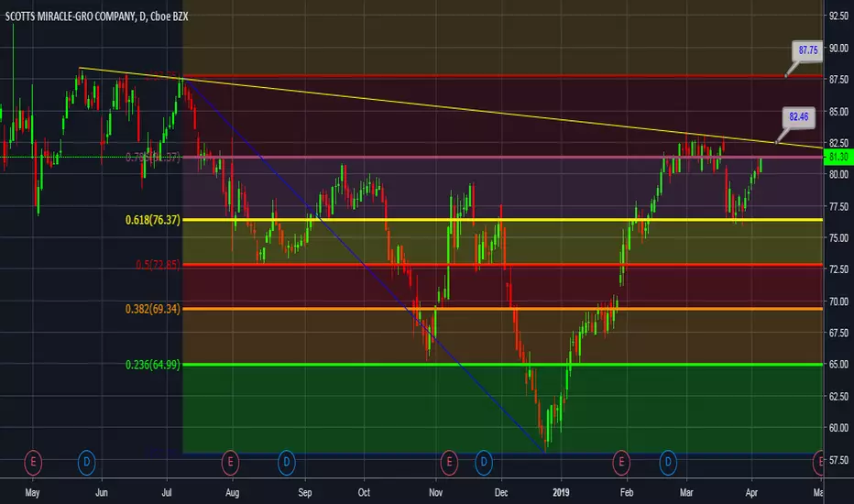Open the earnings marker above the May label

pyautogui.click(x=33, y=462)
